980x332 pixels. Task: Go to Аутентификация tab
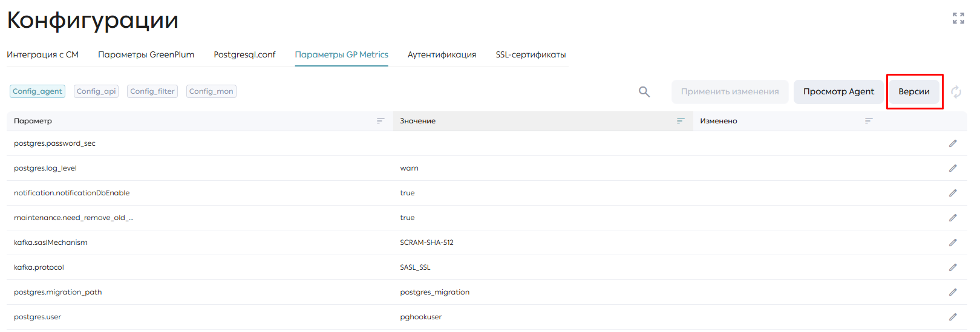pos(442,54)
